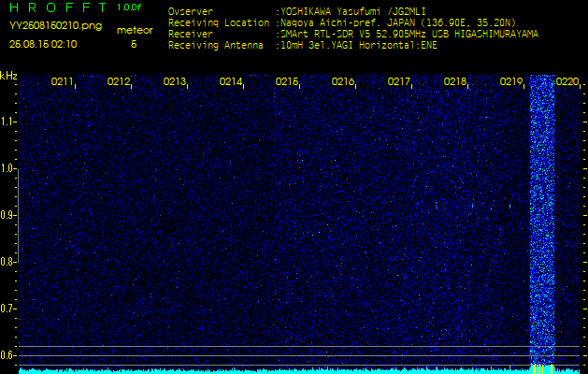Click the meteor count value 5

[134, 44]
